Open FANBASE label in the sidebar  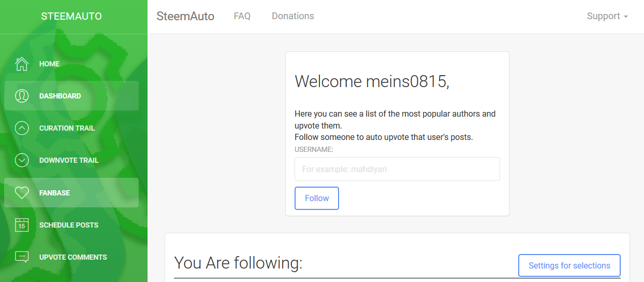54,193
